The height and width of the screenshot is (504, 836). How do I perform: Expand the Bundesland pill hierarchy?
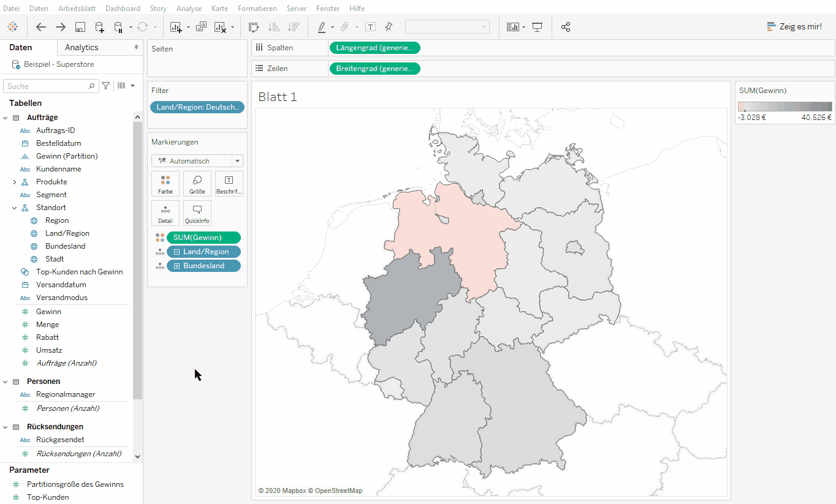point(177,265)
